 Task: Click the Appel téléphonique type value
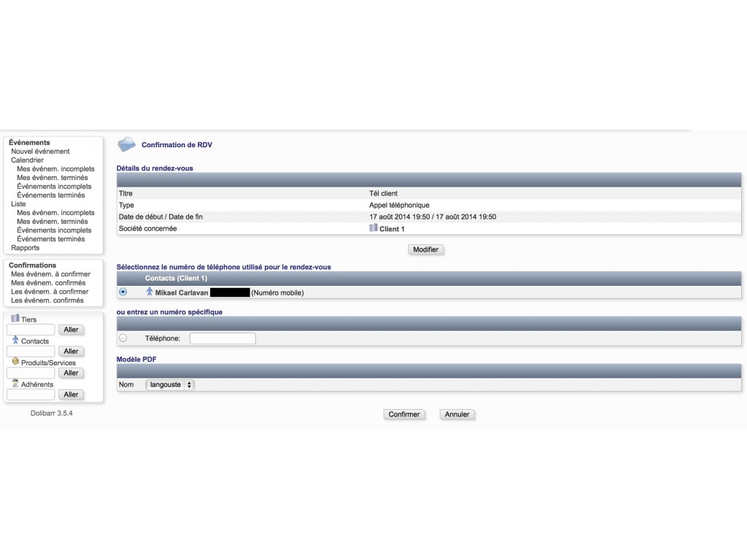399,205
